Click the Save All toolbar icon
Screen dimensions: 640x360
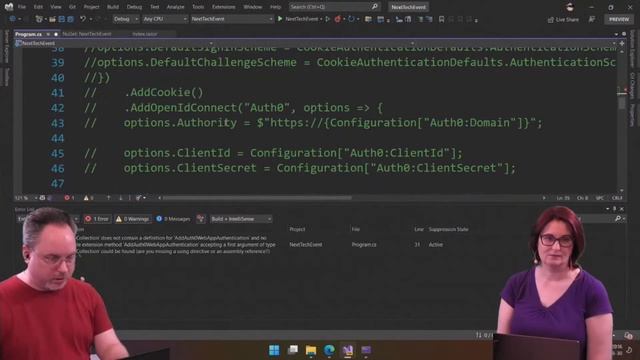pyautogui.click(x=70, y=19)
